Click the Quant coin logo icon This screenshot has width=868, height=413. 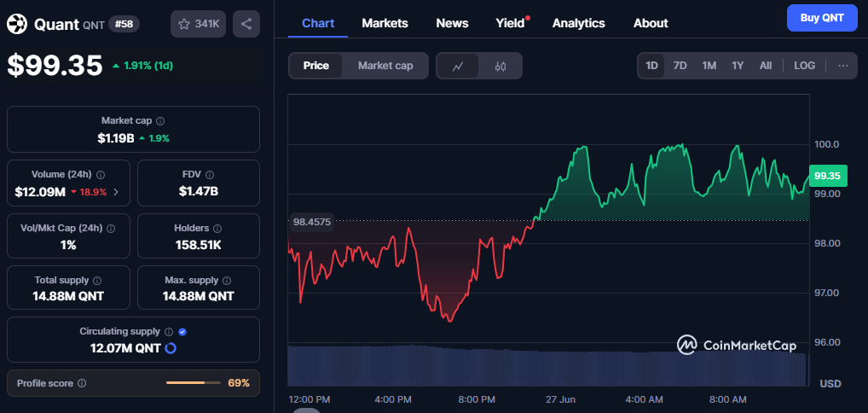pyautogui.click(x=17, y=24)
